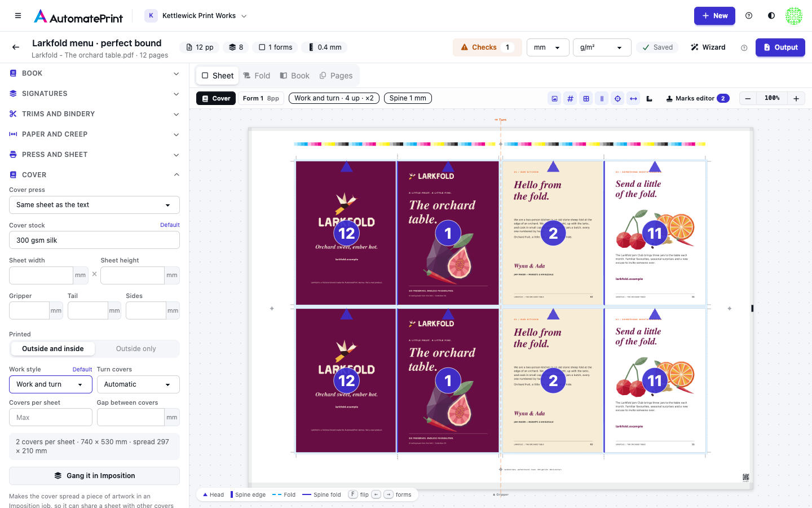Open the g/m² weight units dropdown
This screenshot has height=508, width=812.
602,47
